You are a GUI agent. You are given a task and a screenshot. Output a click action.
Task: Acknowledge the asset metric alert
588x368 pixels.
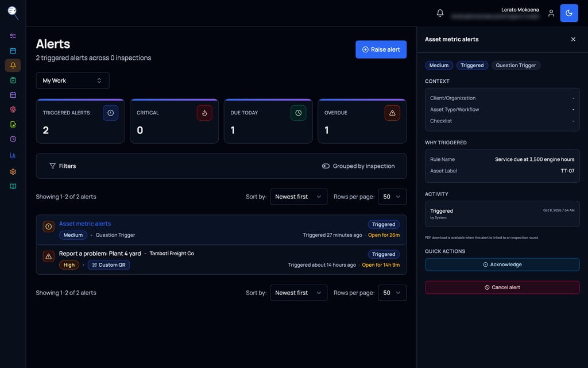502,264
